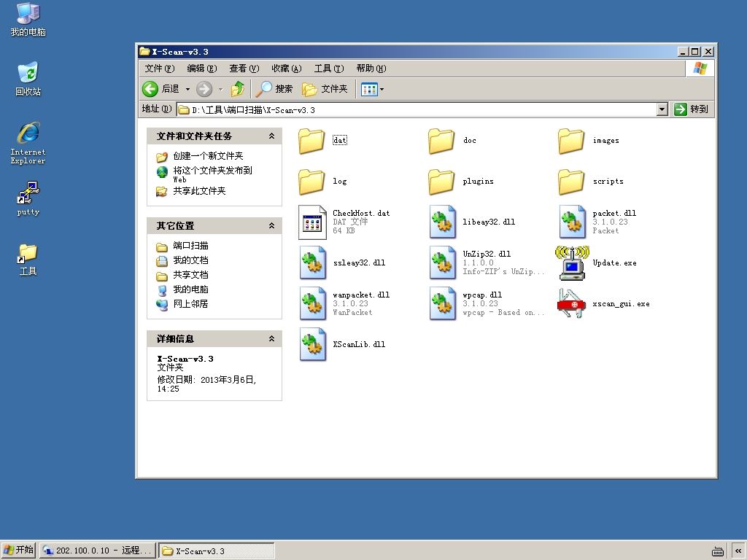
Task: Select the plugins folder icon
Action: 441,182
